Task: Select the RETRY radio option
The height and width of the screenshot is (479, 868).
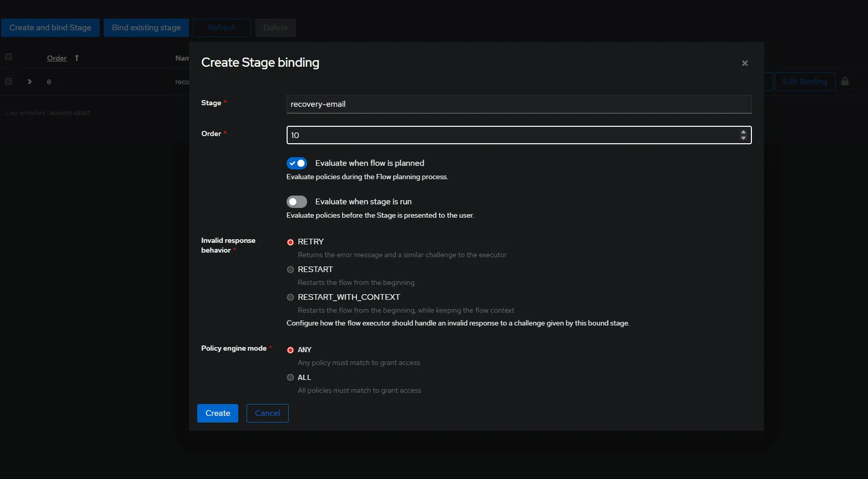Action: [x=291, y=242]
